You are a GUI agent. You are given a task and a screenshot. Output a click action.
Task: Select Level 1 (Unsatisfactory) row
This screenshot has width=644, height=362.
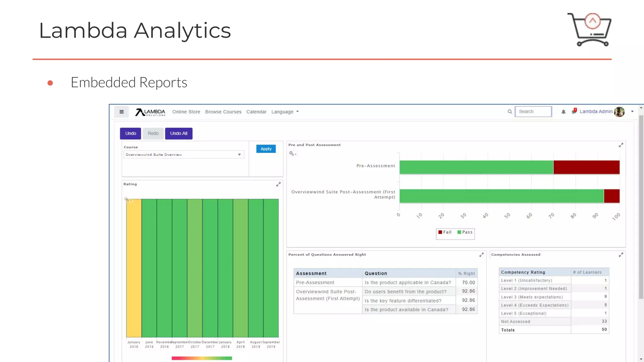tap(554, 280)
